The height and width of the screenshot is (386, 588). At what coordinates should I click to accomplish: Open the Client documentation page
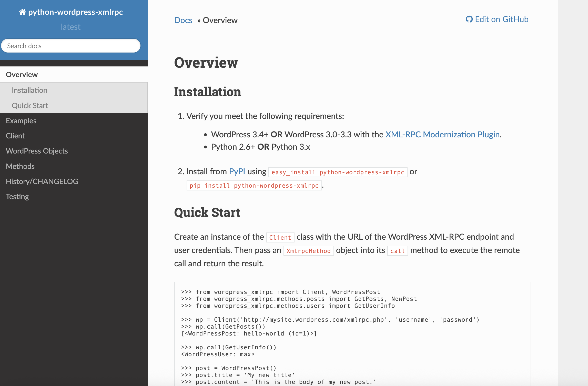pos(74,136)
